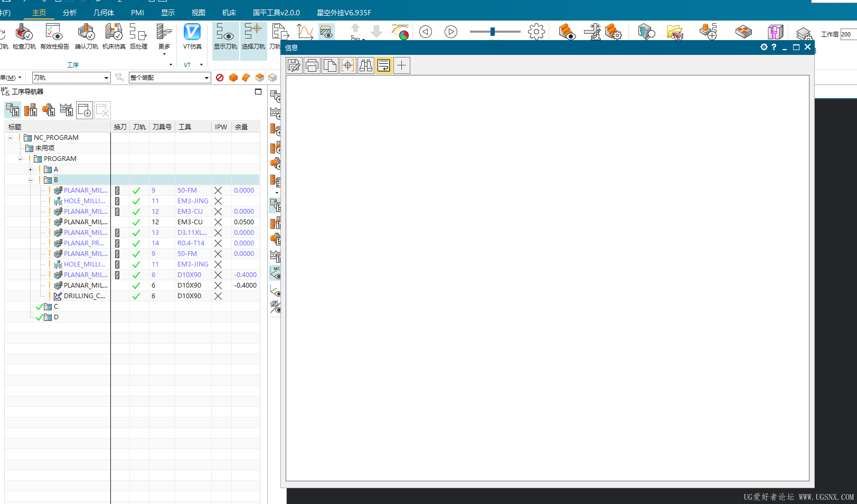
Task: Click the binoculars find icon in 信息 window
Action: (x=366, y=65)
